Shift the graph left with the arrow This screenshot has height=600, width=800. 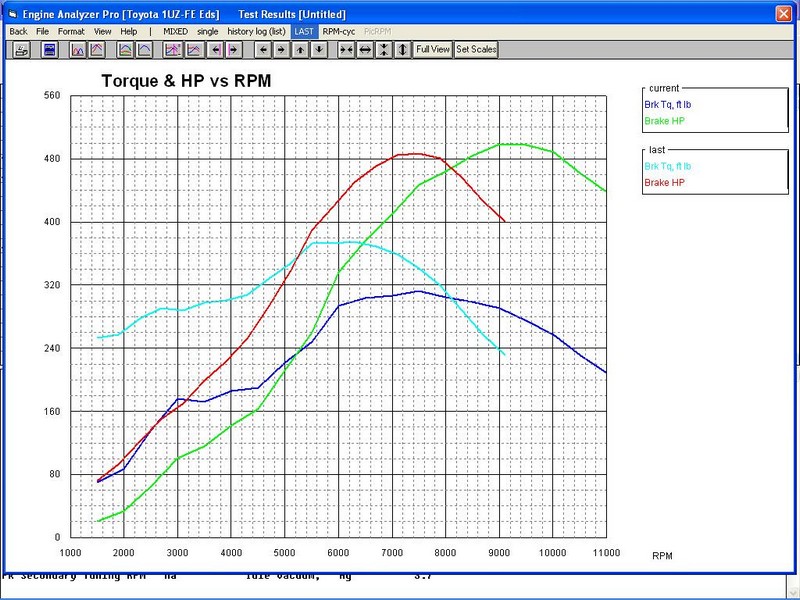(x=263, y=49)
